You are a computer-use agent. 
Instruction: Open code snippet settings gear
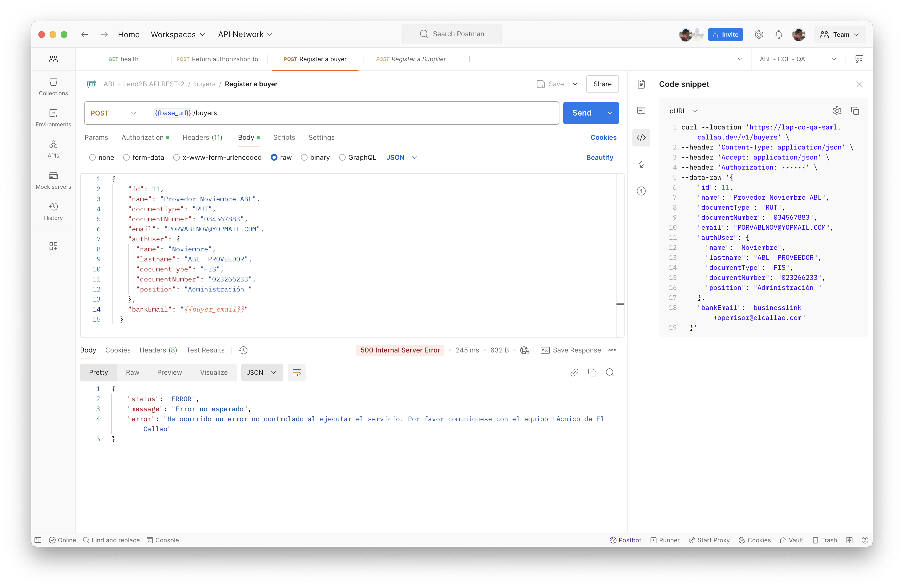[x=837, y=111]
